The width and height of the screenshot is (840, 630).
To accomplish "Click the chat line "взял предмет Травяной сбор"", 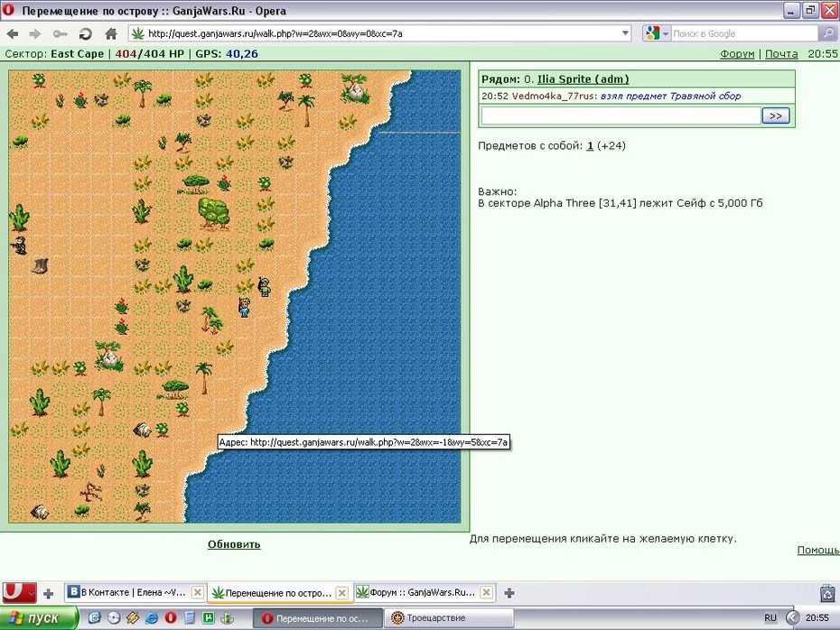I will (x=671, y=96).
